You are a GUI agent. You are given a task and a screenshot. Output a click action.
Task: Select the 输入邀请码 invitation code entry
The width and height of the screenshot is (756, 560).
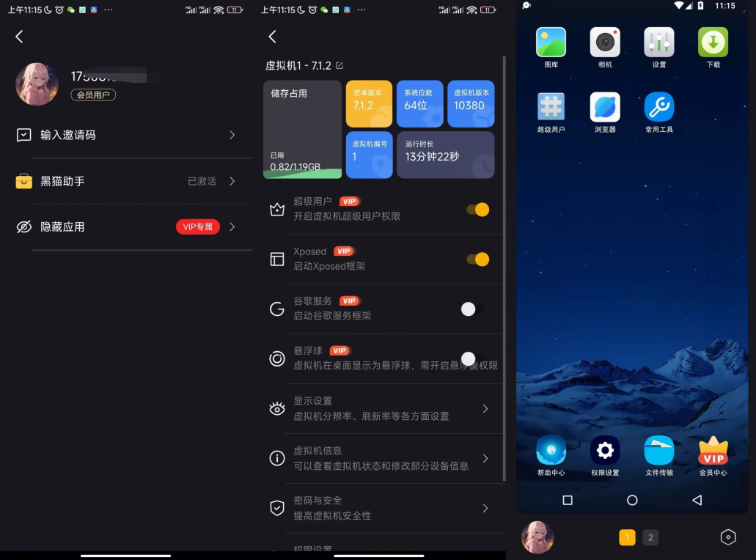point(126,136)
